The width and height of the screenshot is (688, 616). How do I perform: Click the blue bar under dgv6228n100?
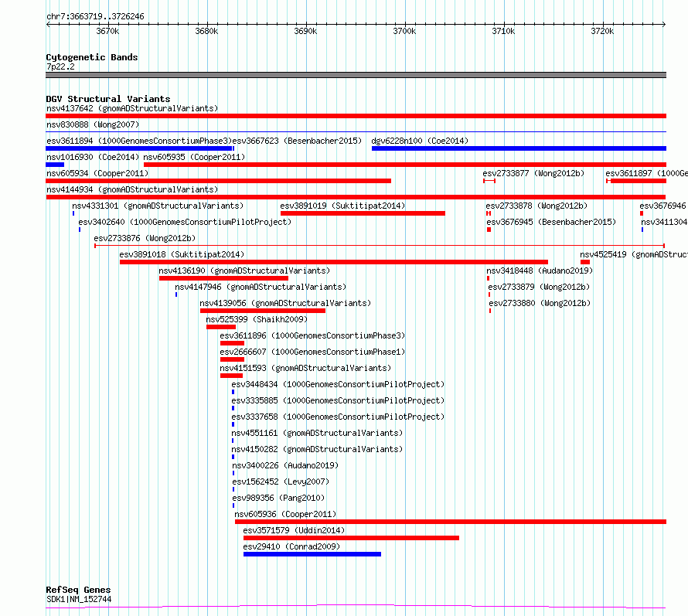[519, 148]
